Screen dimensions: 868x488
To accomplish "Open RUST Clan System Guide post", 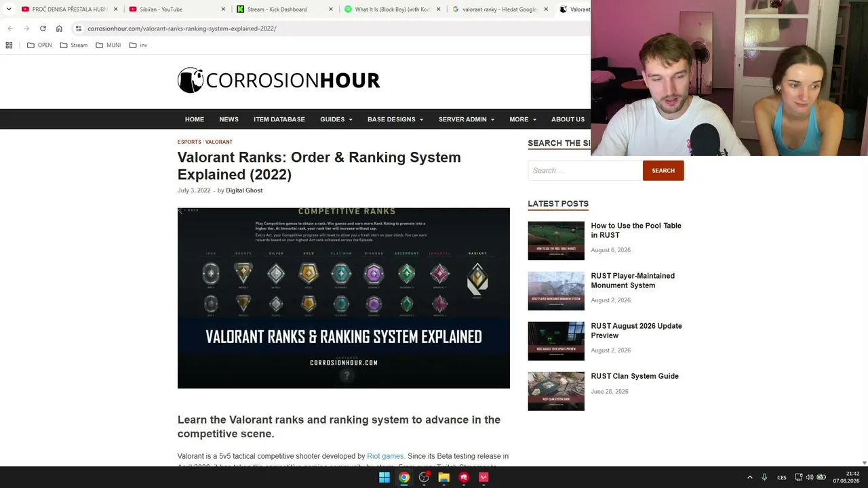I will 635,376.
